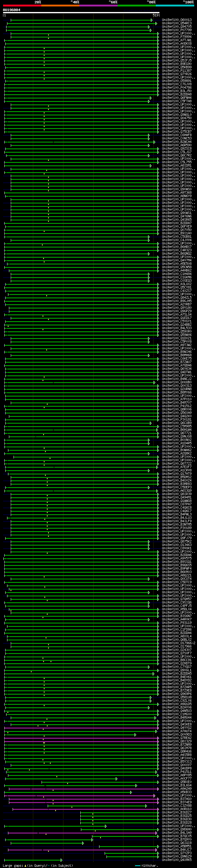This screenshot has height=868, width=197.
Task: Select hit UniRef100_C6TPA7
Action: tap(177, 504)
